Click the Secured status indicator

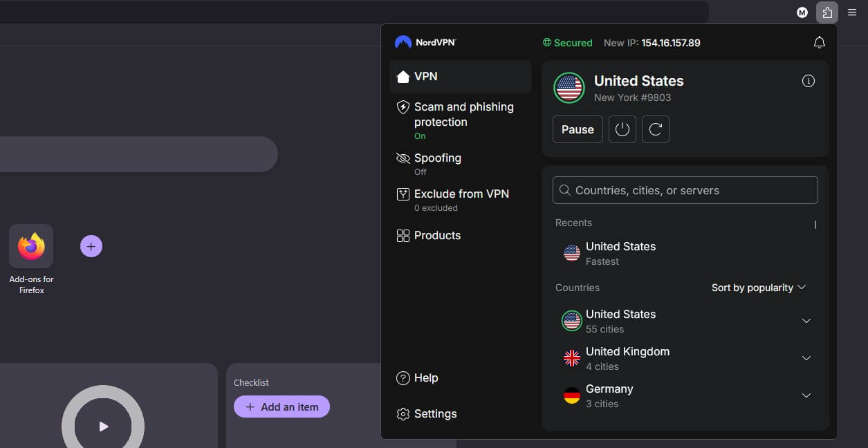567,43
